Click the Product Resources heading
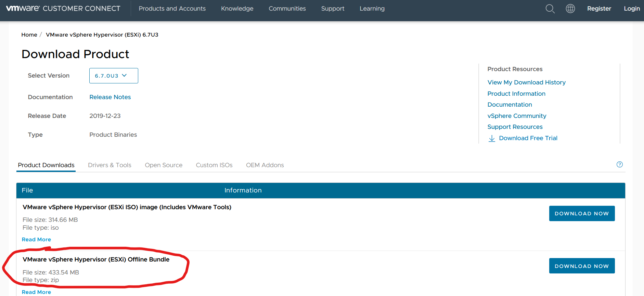 click(515, 69)
